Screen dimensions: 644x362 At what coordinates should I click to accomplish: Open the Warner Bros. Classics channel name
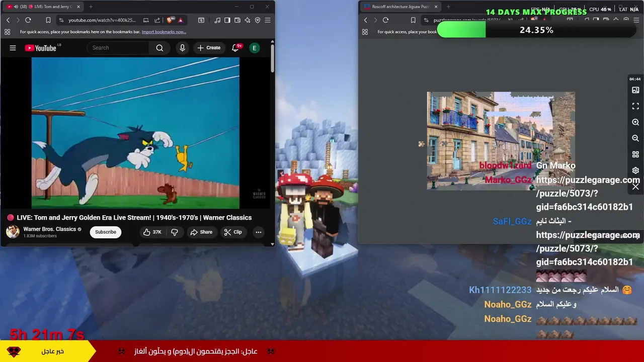tap(50, 229)
